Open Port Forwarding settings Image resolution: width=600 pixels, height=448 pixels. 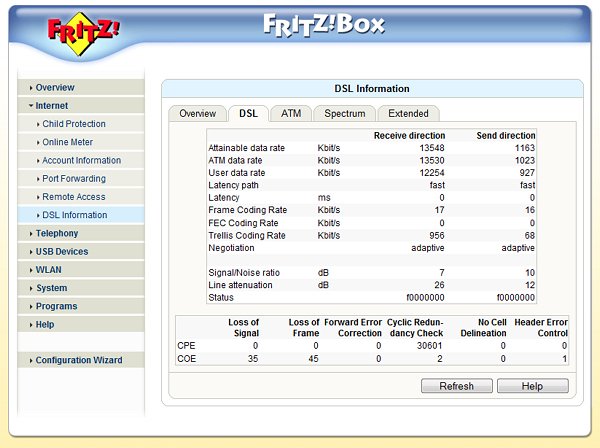coord(75,179)
